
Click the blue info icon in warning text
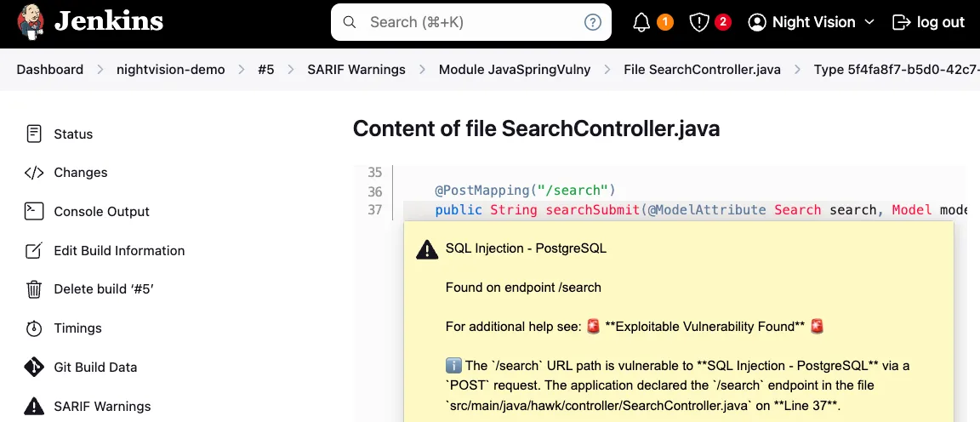tap(453, 365)
